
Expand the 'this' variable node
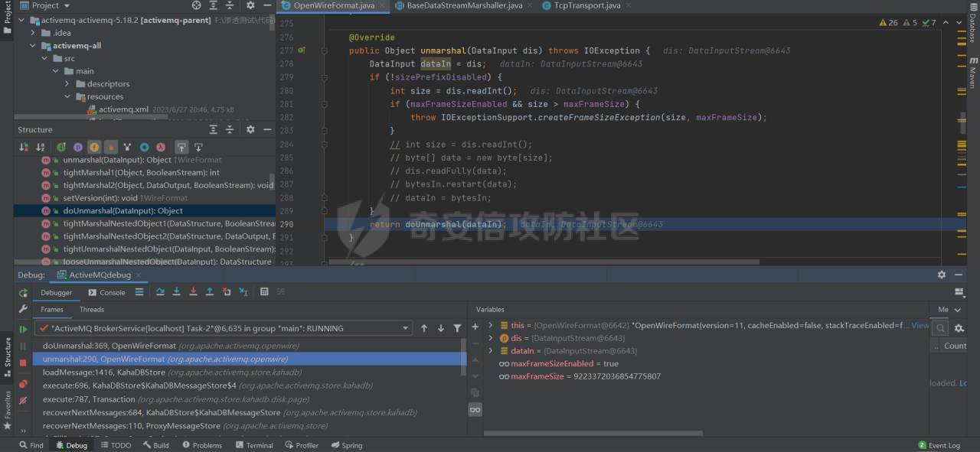(491, 325)
